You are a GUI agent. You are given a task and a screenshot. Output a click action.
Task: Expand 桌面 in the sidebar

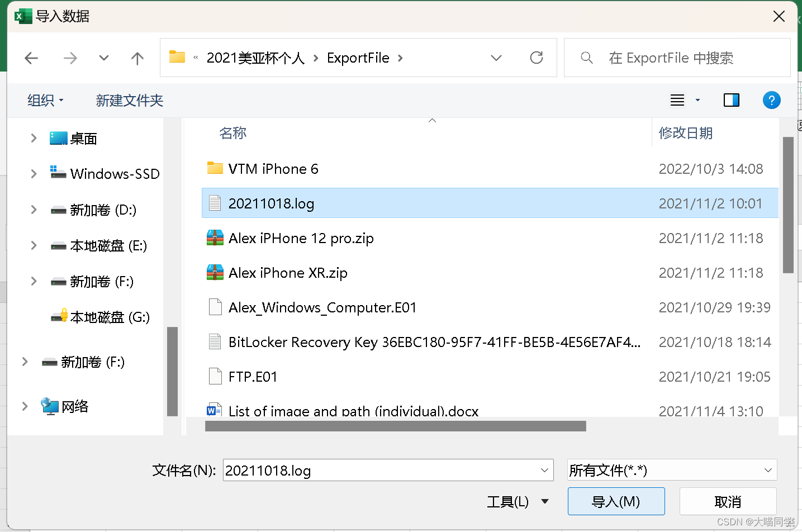click(x=33, y=138)
